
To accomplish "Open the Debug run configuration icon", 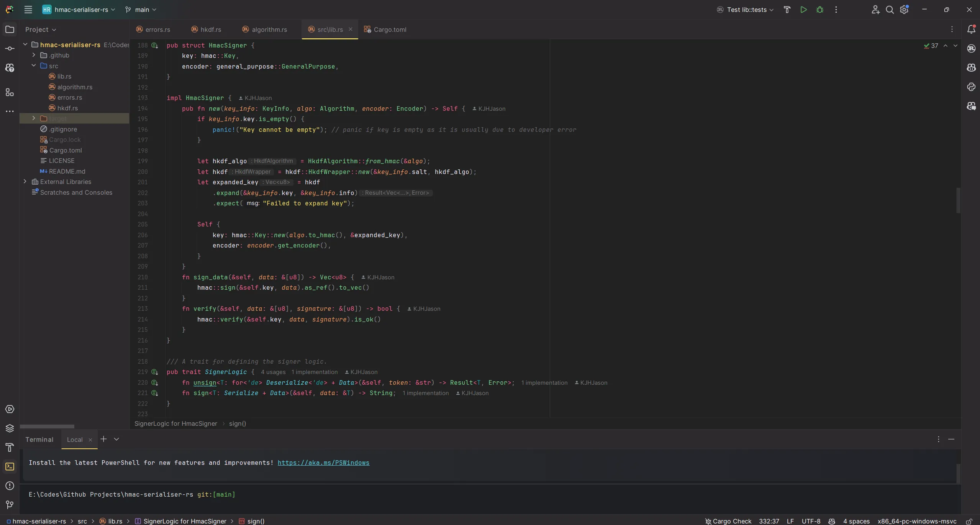I will click(819, 9).
